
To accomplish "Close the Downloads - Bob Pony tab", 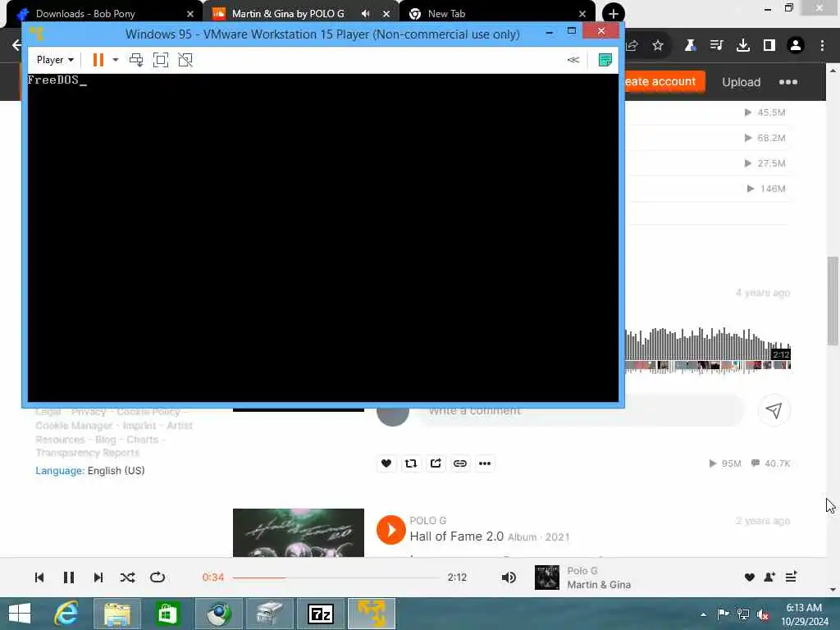I will 190,14.
